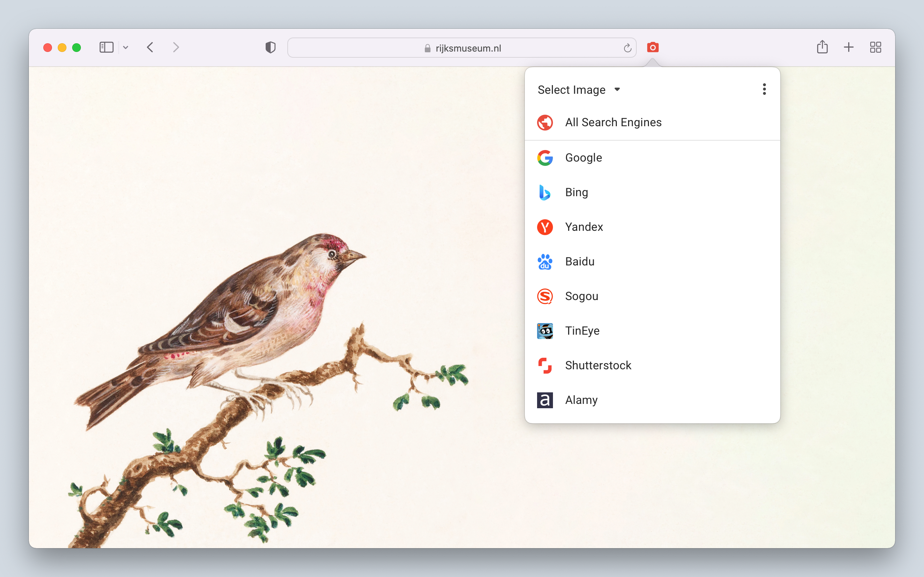Screen dimensions: 924x577
Task: Go back to previous page
Action: pyautogui.click(x=150, y=47)
